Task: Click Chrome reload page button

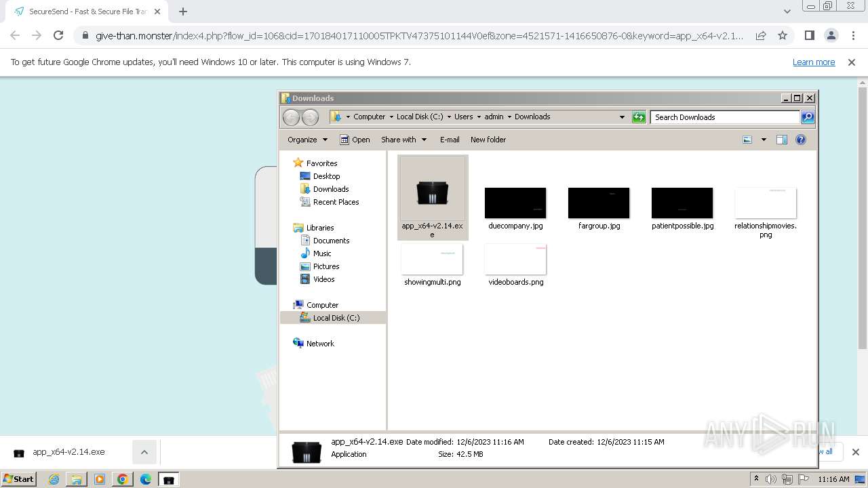Action: [x=58, y=35]
